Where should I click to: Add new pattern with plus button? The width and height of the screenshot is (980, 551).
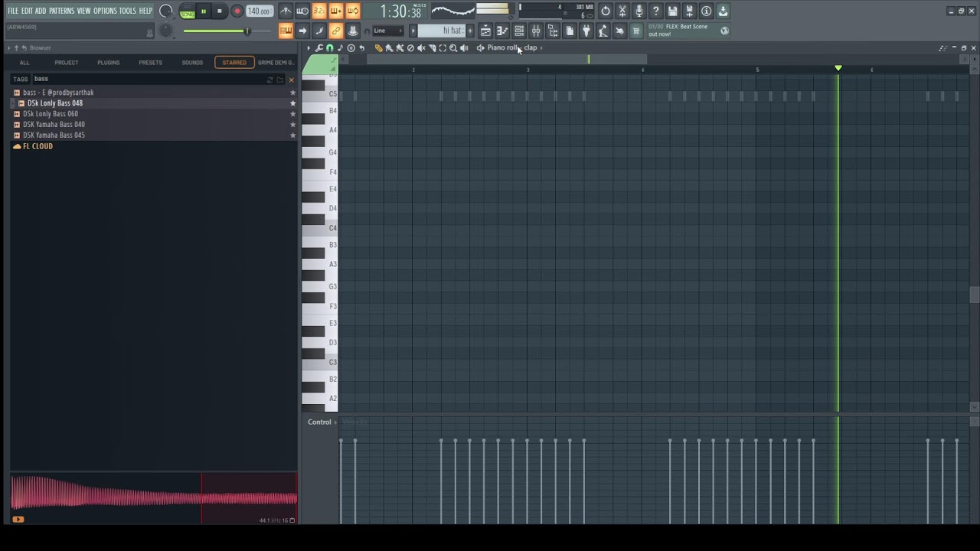tap(470, 31)
